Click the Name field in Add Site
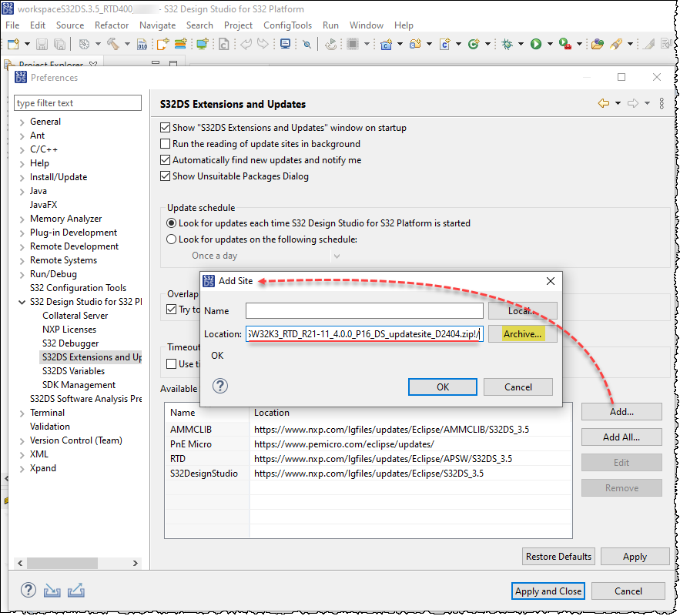 click(364, 311)
